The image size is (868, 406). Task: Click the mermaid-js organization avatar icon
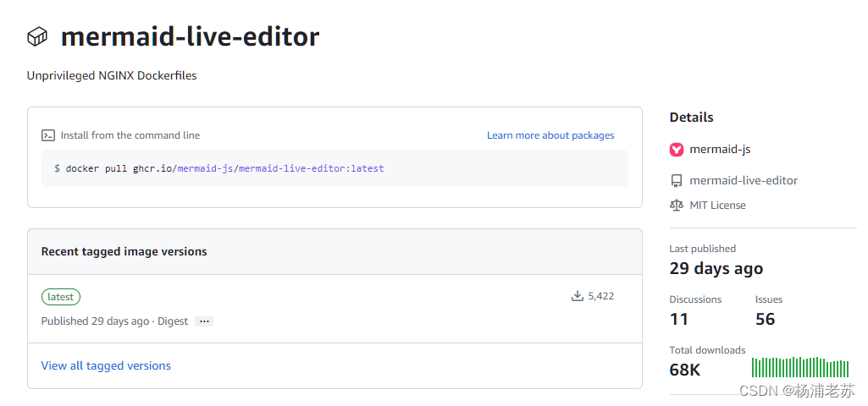coord(677,150)
